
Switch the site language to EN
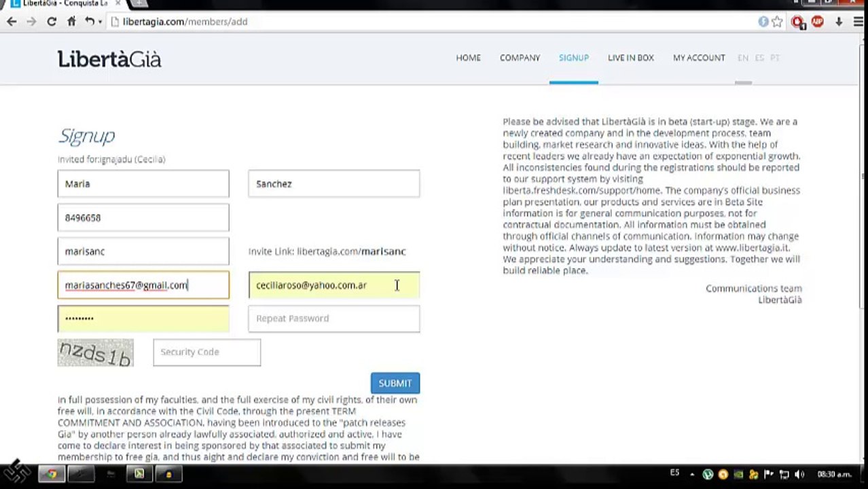tap(743, 58)
